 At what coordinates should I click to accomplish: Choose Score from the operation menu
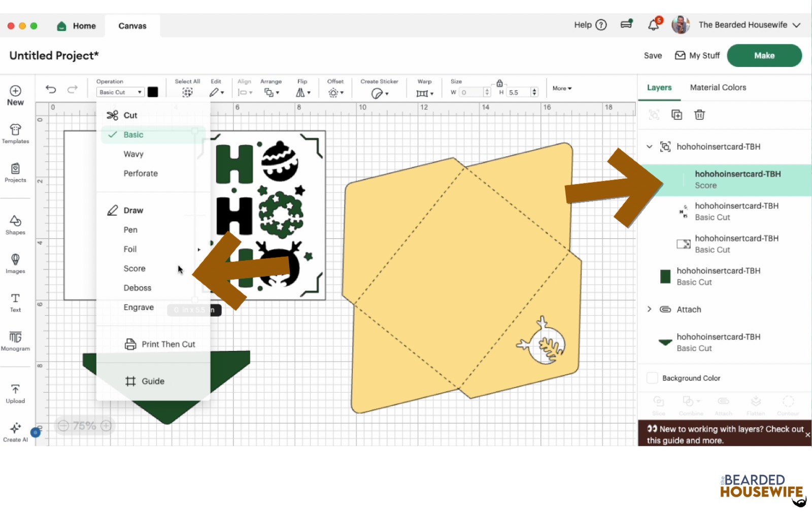pos(134,268)
